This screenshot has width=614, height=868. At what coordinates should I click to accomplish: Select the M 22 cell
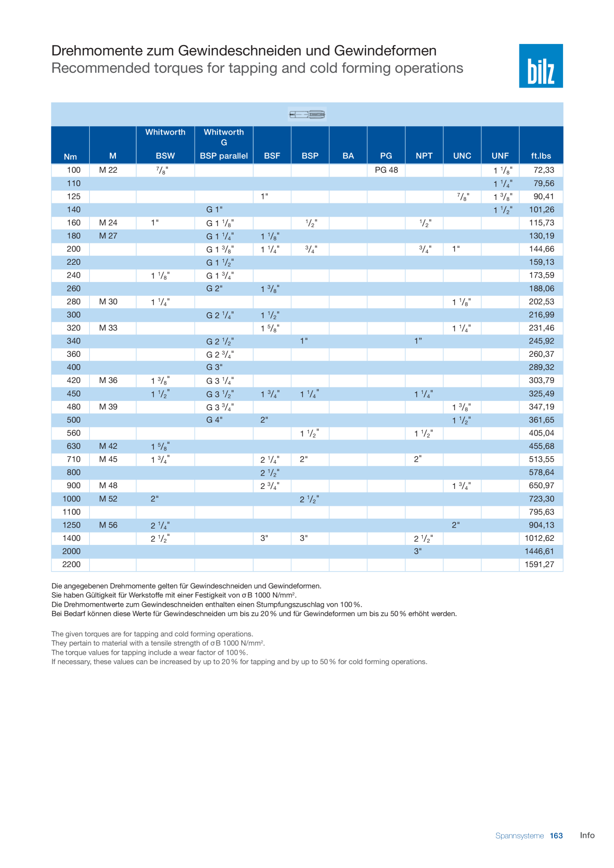click(108, 170)
